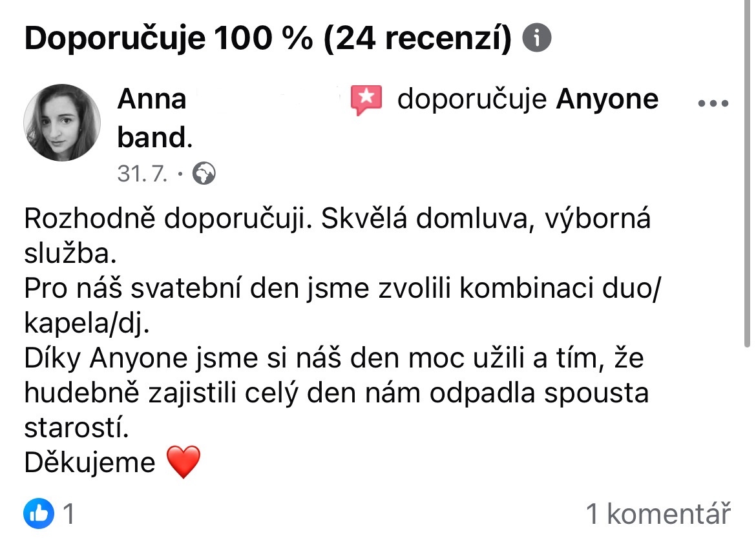Viewport: 756px width, 549px height.
Task: Click the blue thumbs-up reaction icon
Action: click(39, 514)
